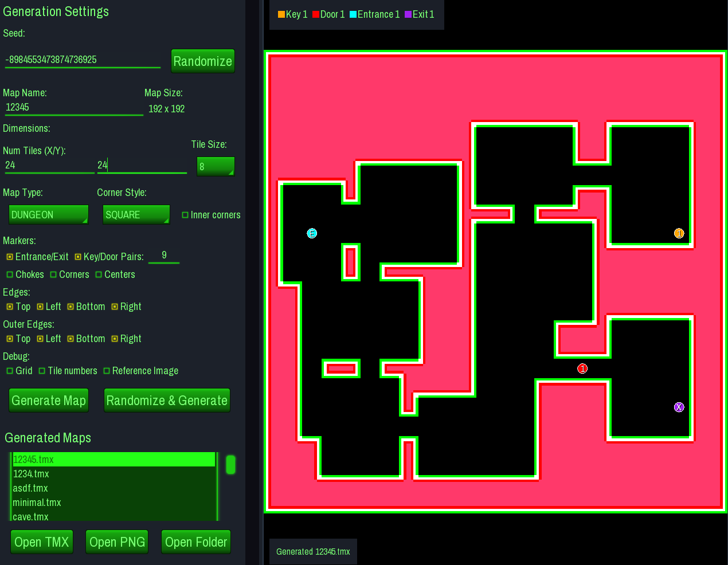Screen dimensions: 728x565
Task: Click the orange Key 1 marker on map
Action: [679, 233]
